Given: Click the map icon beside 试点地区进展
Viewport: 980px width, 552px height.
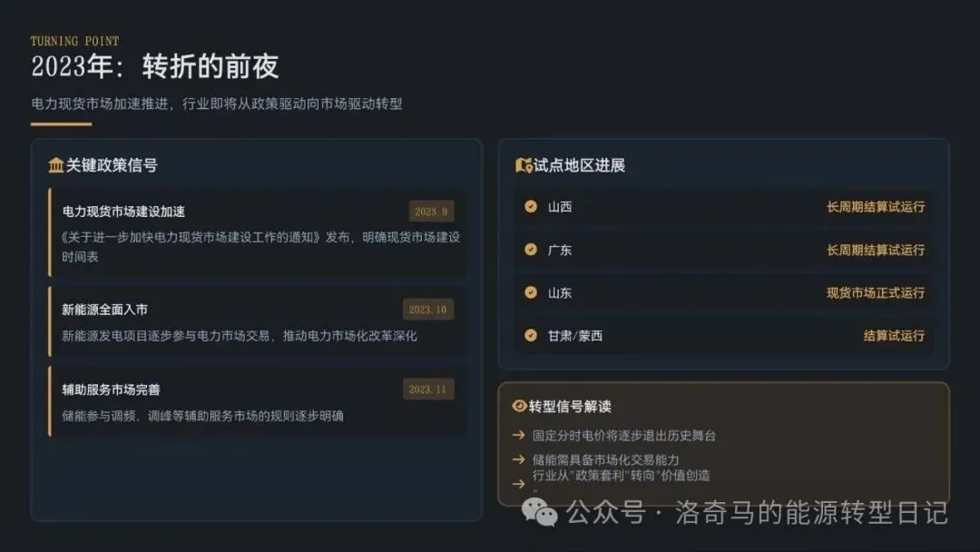Looking at the screenshot, I should pyautogui.click(x=523, y=165).
